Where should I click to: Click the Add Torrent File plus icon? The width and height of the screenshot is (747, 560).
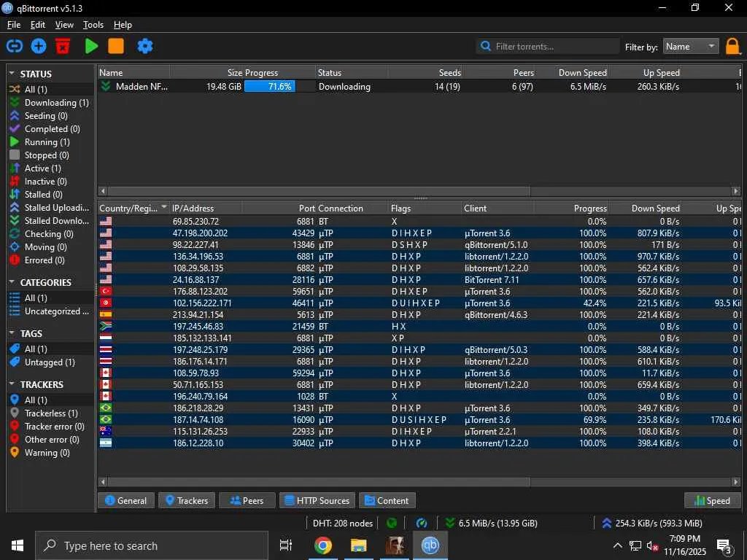pyautogui.click(x=39, y=46)
